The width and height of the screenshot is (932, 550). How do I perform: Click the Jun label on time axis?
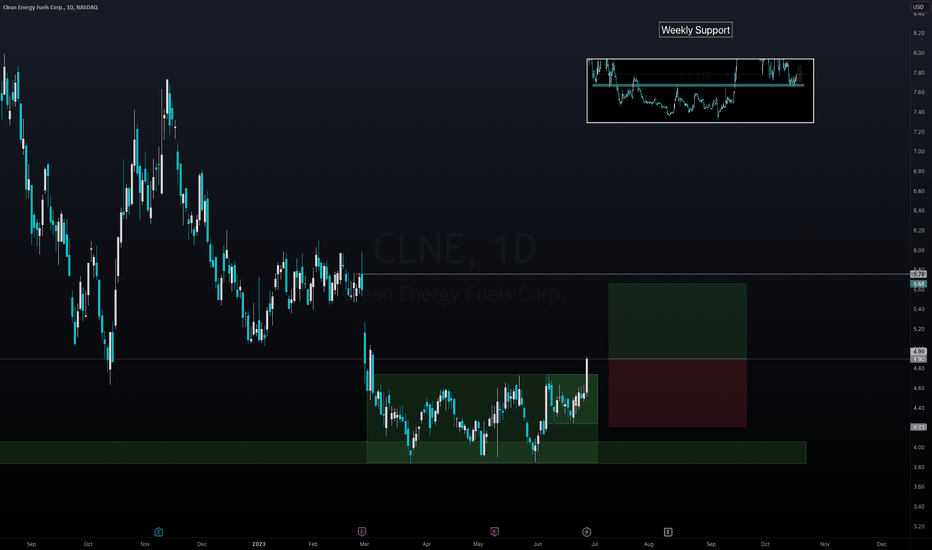(x=537, y=544)
